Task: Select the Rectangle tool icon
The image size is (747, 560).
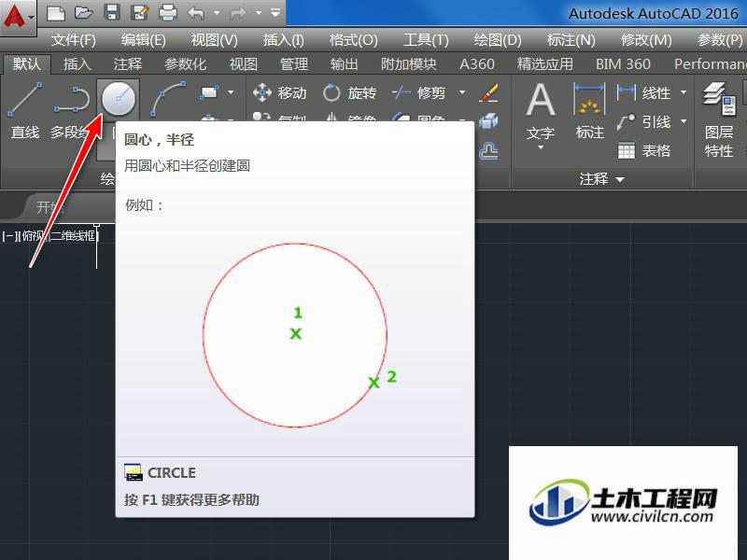Action: pyautogui.click(x=209, y=91)
